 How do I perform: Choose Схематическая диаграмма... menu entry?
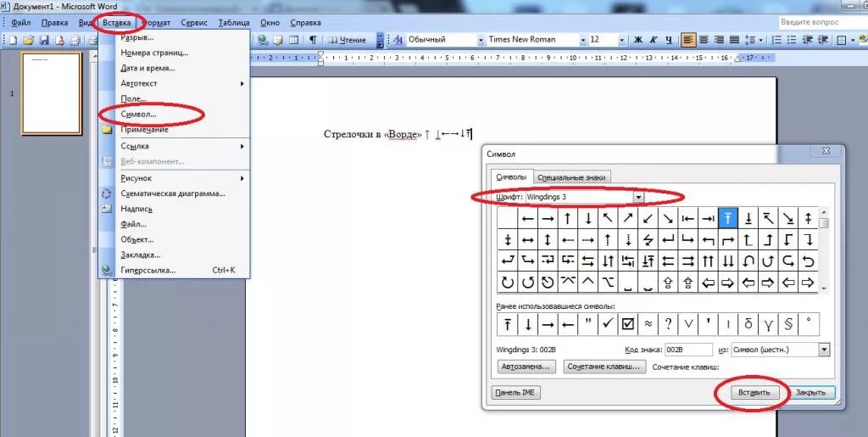pyautogui.click(x=174, y=193)
